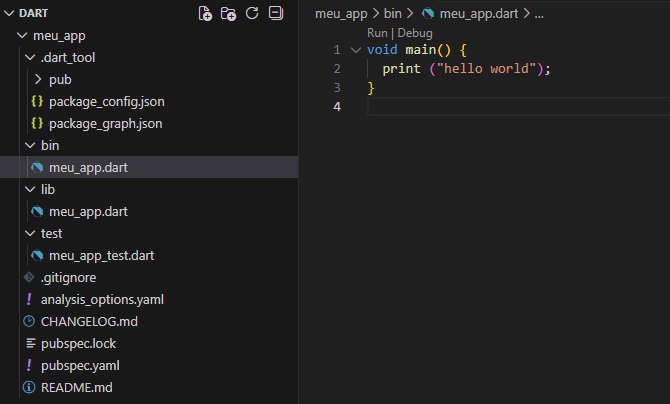Click the info icon beside README.md

29,387
